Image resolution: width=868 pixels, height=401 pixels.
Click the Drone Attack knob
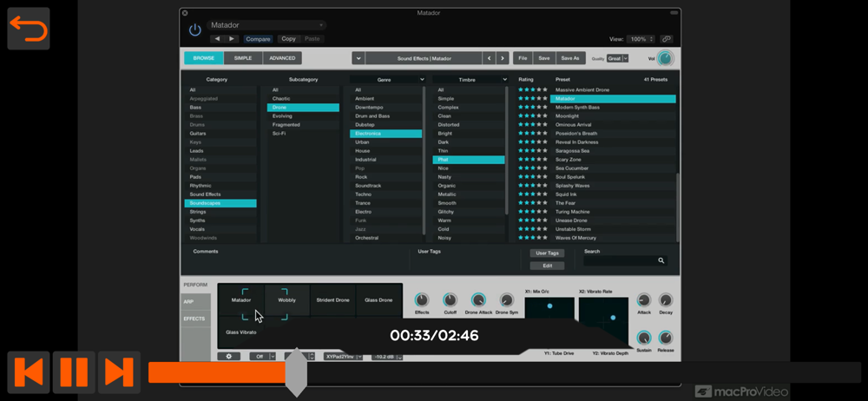[478, 300]
